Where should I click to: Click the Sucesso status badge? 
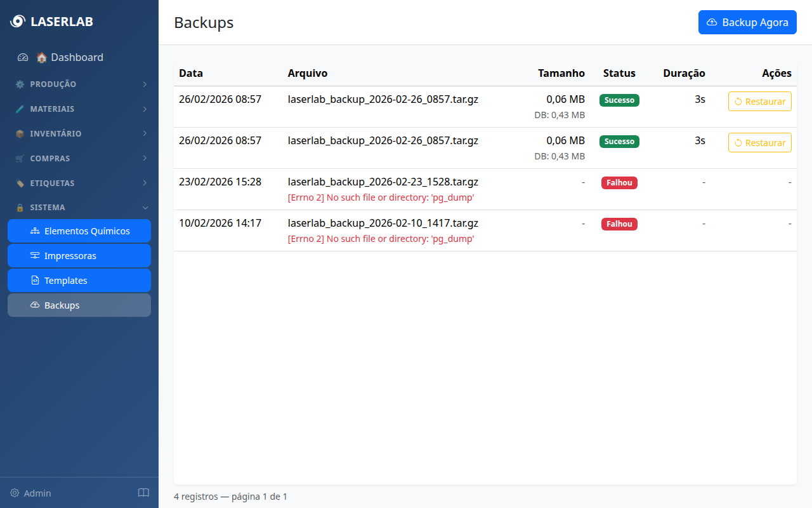(x=619, y=100)
